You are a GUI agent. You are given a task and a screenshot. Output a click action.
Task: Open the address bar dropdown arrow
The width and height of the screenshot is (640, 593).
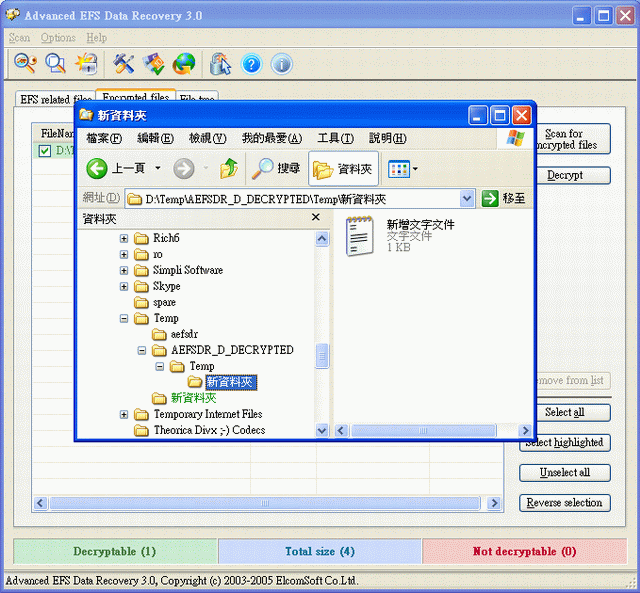pos(467,199)
